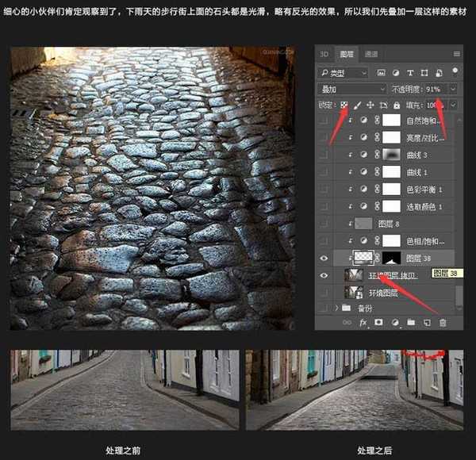Click the layers panel vertical scrollbar
476x460 pixels.
tap(459, 293)
